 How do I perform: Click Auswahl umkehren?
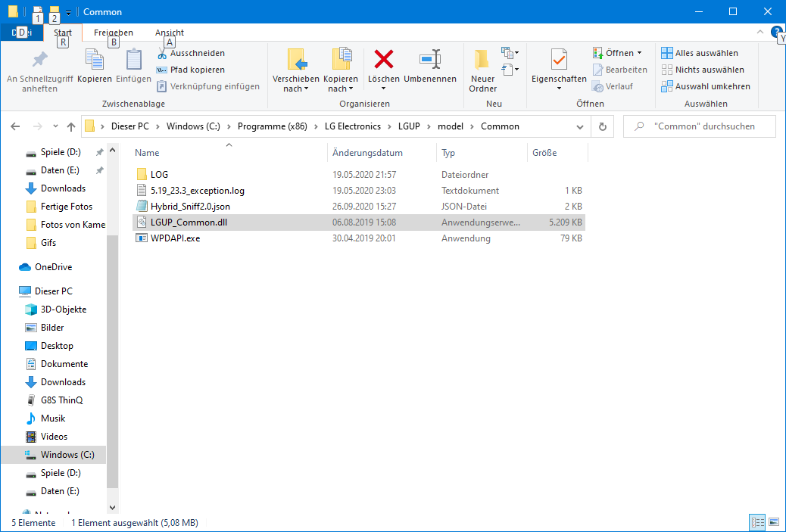click(x=705, y=86)
